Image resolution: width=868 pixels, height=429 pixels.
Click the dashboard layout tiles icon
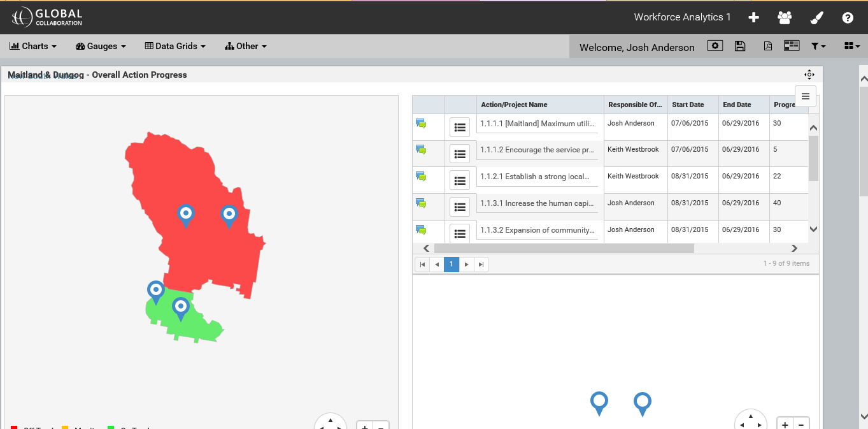[x=792, y=46]
